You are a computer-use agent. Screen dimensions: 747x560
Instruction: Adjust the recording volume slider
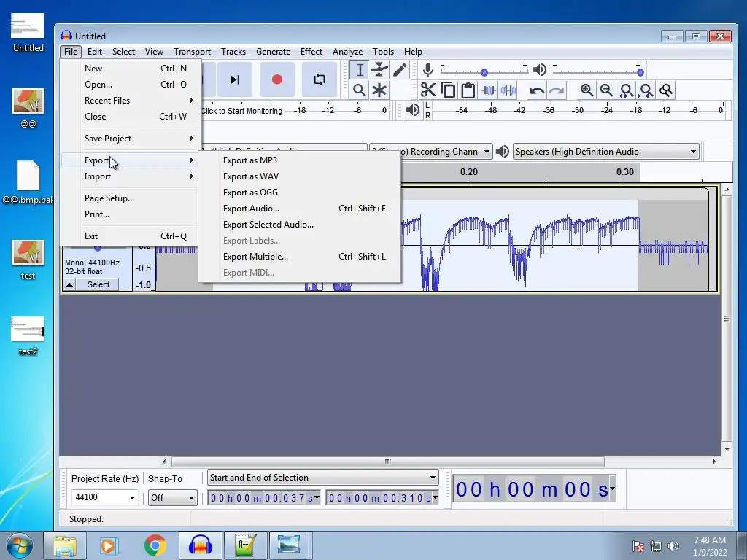pyautogui.click(x=484, y=72)
